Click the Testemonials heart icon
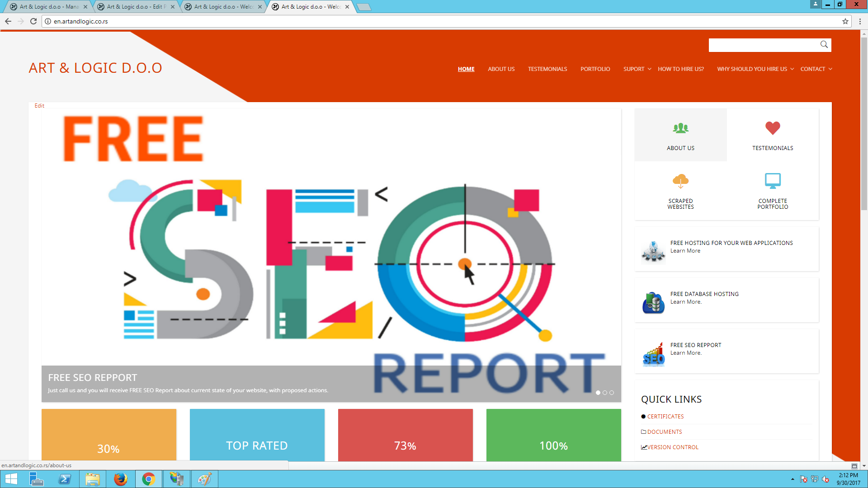 (773, 128)
